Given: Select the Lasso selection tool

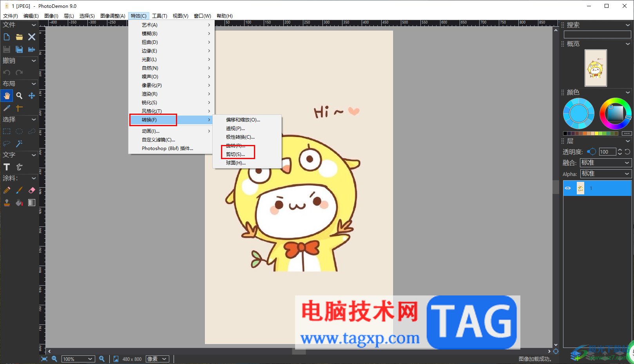Looking at the screenshot, I should point(7,144).
